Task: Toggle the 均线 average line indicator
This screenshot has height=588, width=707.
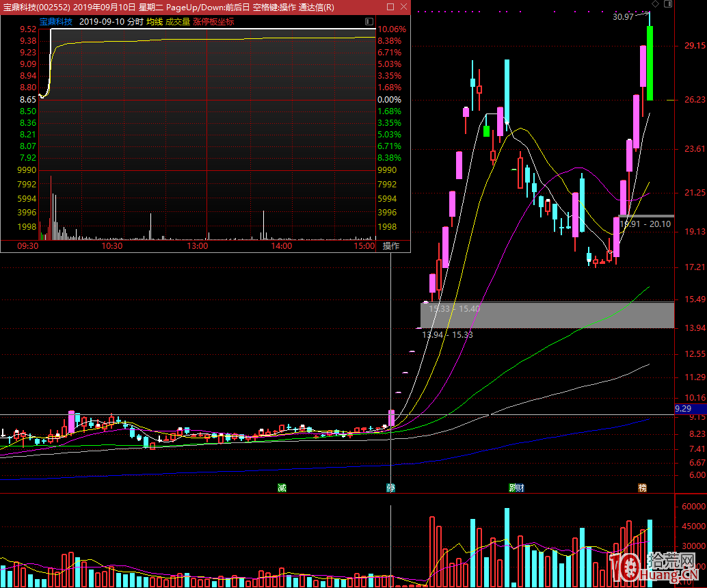Action: click(155, 22)
